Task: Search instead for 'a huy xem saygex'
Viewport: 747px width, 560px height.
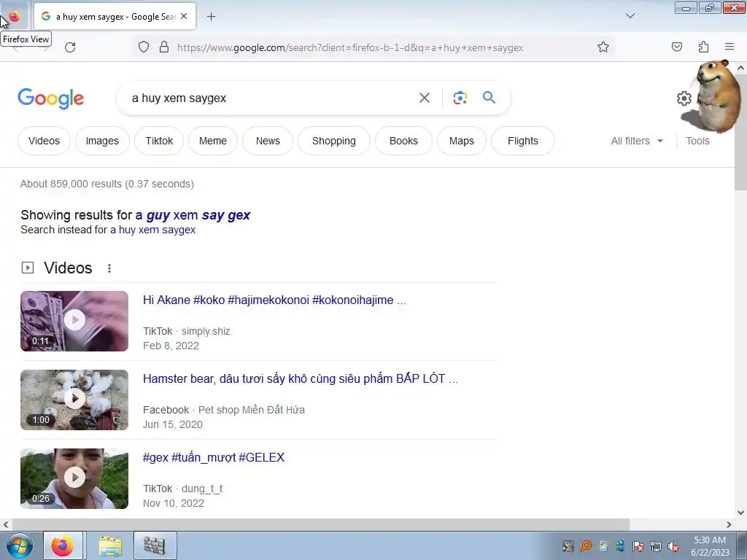Action: click(x=153, y=230)
